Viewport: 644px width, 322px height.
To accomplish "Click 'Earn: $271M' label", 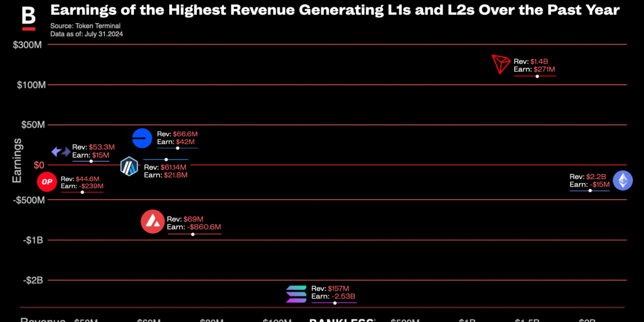I will point(534,69).
